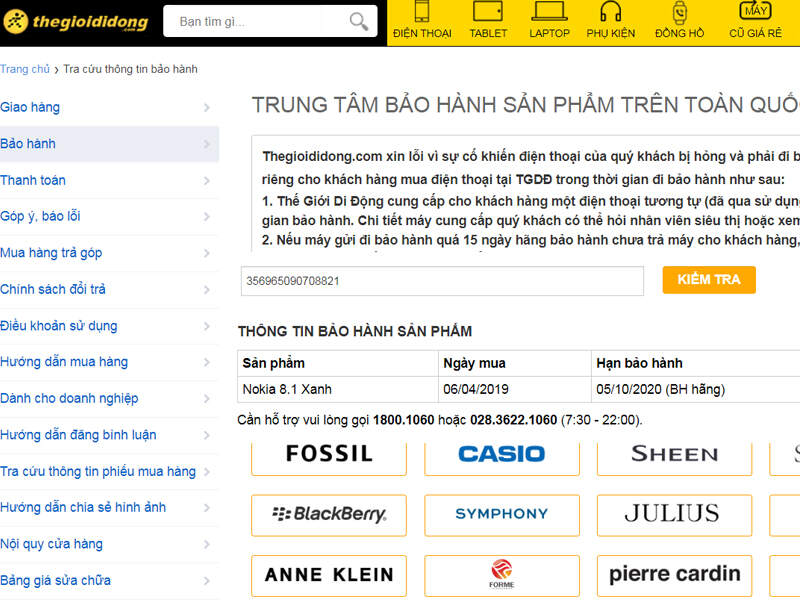Go to Trang chủ breadcrumb link
This screenshot has width=800, height=600.
pyautogui.click(x=25, y=69)
